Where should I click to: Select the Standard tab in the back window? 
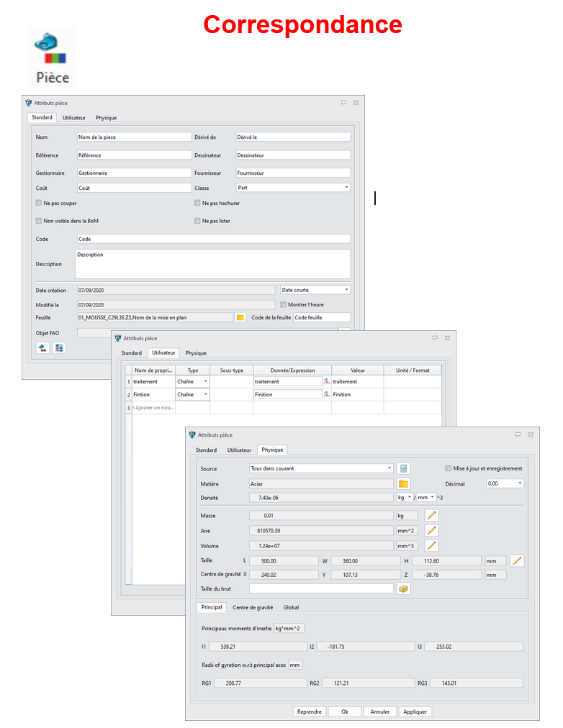point(42,117)
